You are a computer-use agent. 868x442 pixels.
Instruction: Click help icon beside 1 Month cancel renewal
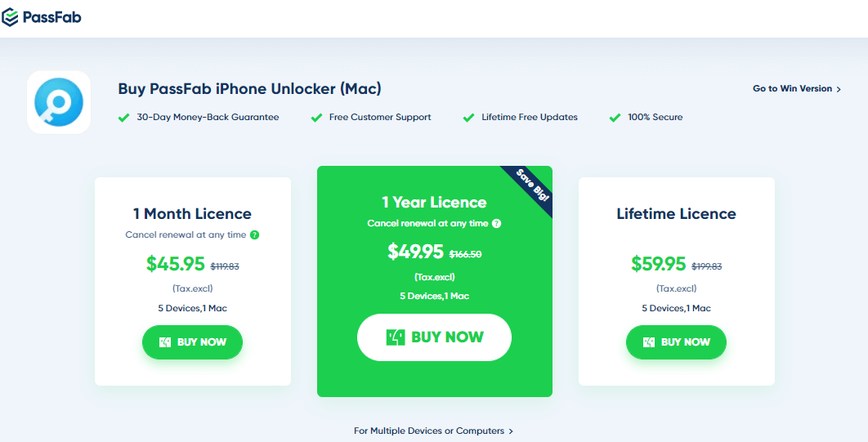(255, 234)
